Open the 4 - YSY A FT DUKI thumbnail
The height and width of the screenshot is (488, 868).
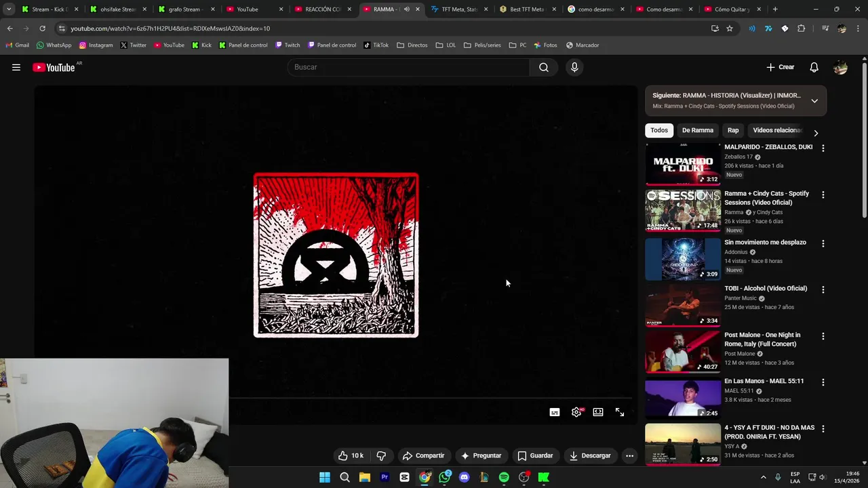[682, 444]
